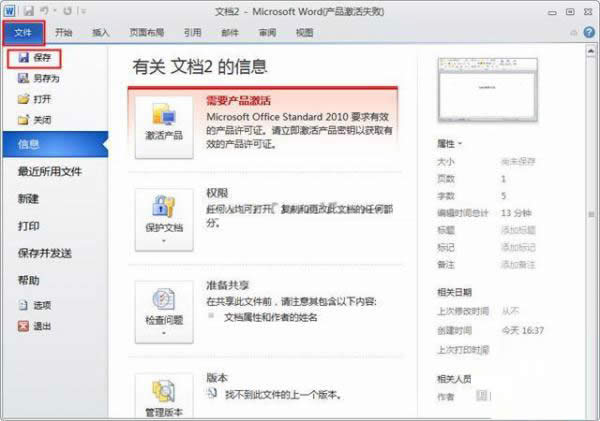
Task: Open a file via 打开
Action: point(40,100)
